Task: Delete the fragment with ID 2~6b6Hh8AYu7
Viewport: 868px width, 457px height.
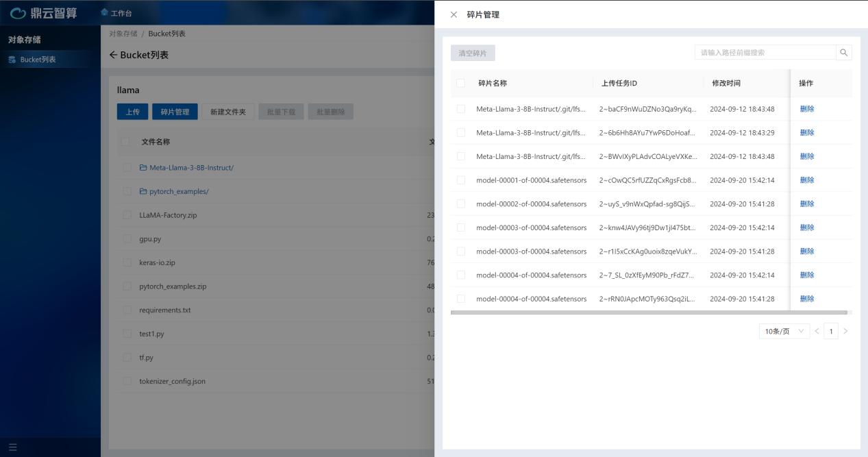Action: pyautogui.click(x=807, y=133)
